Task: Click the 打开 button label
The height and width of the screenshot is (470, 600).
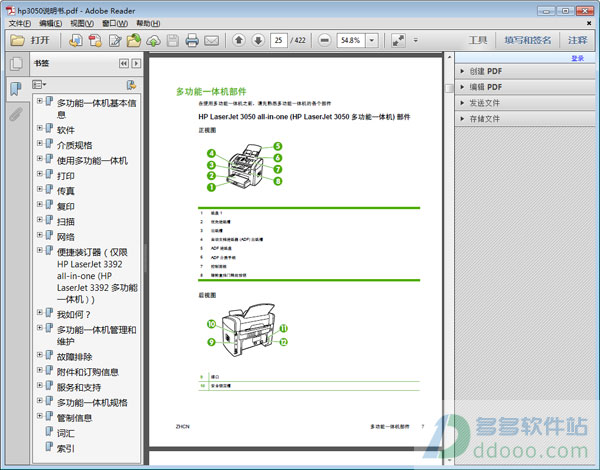Action: (40, 40)
